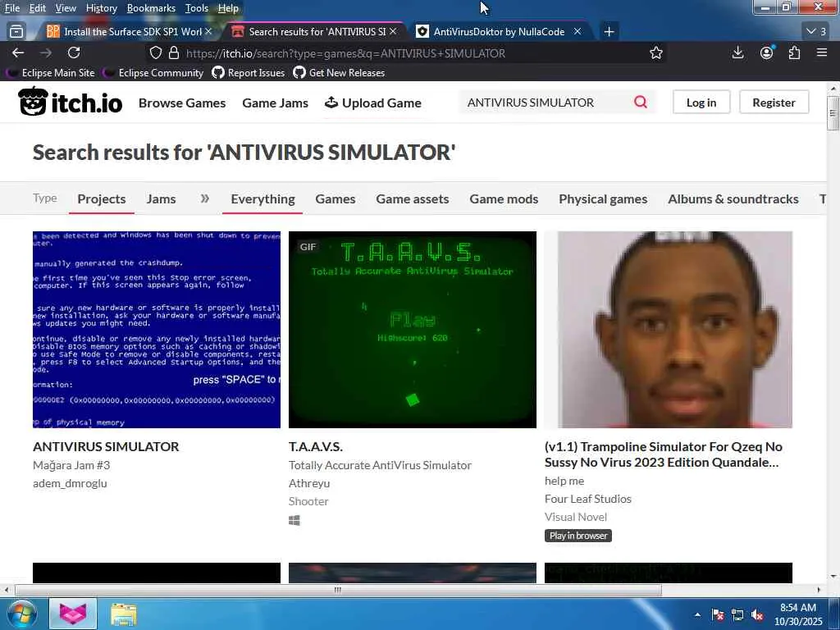Click Upload Game link
840x630 pixels.
coord(373,103)
